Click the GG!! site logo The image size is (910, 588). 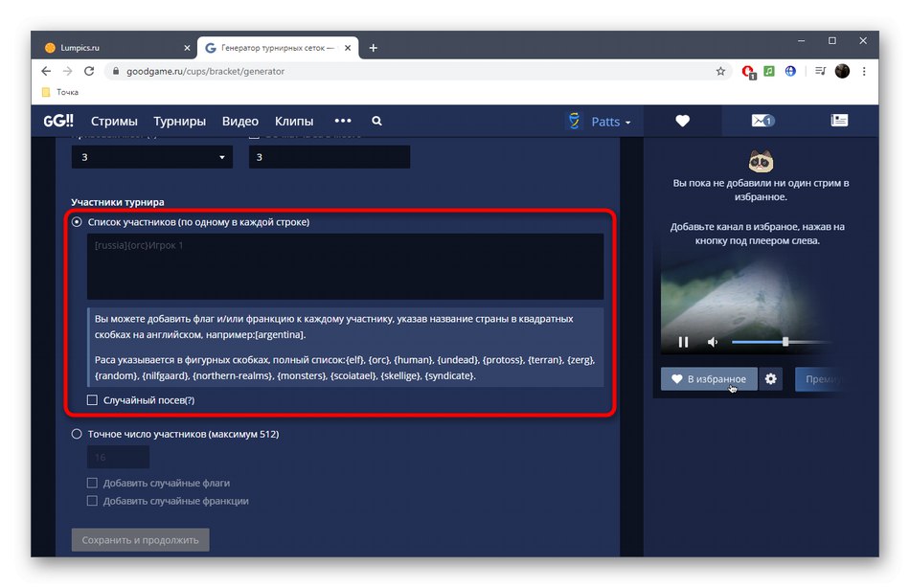58,121
